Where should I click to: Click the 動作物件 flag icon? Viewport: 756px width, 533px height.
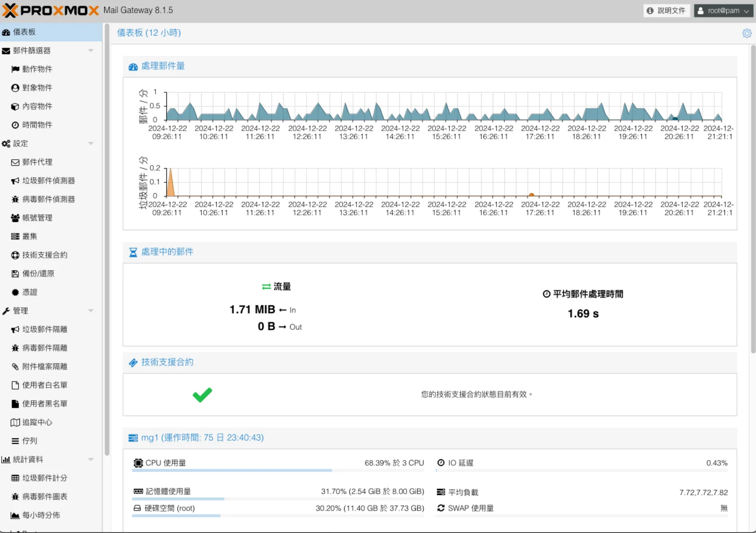[x=15, y=69]
